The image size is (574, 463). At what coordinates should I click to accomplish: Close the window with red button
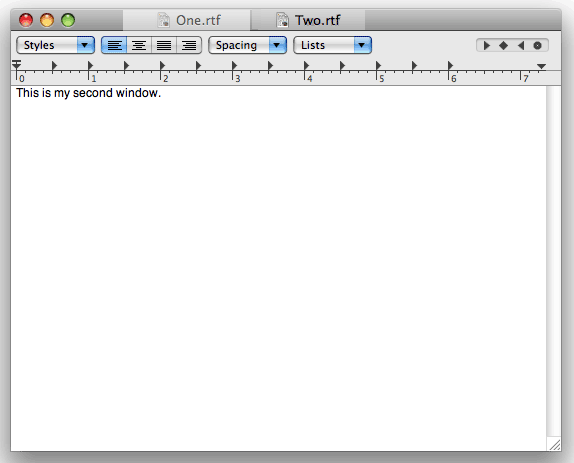coord(26,20)
